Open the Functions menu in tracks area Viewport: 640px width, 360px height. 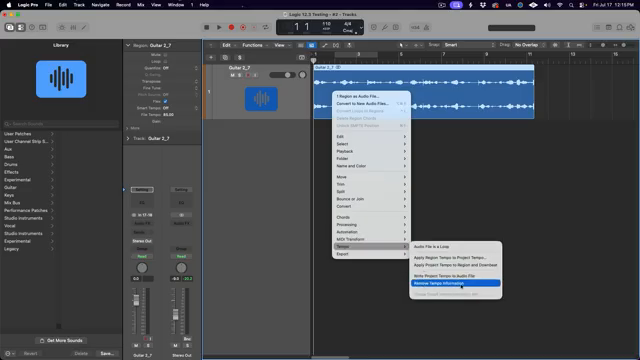coord(255,45)
